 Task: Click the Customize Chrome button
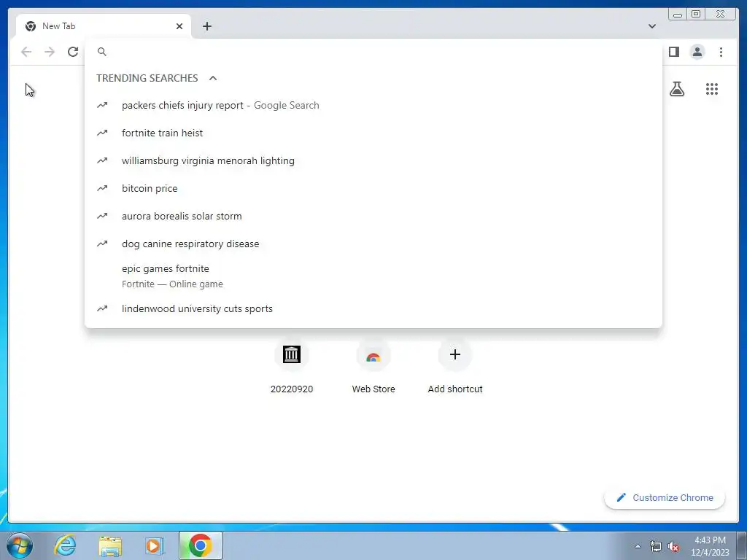pyautogui.click(x=665, y=497)
